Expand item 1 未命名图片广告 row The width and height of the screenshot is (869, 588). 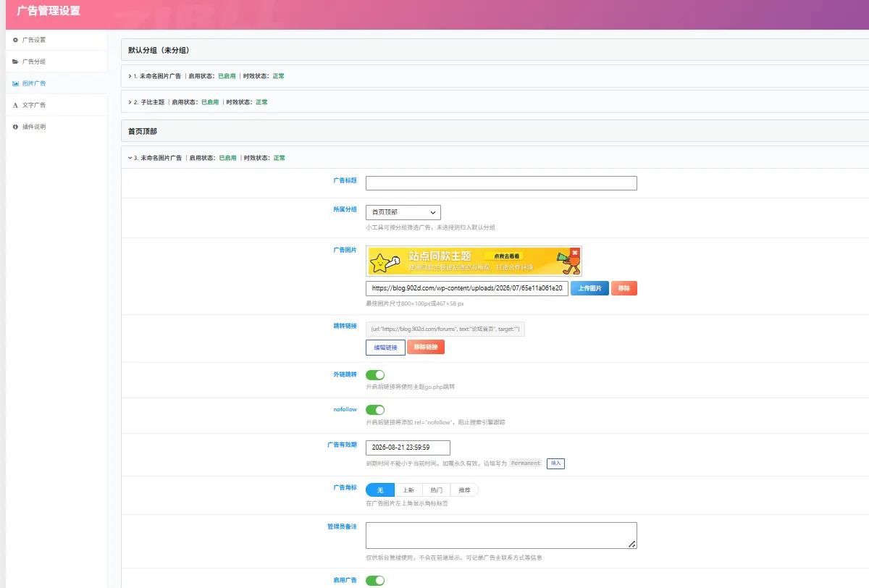pyautogui.click(x=496, y=76)
